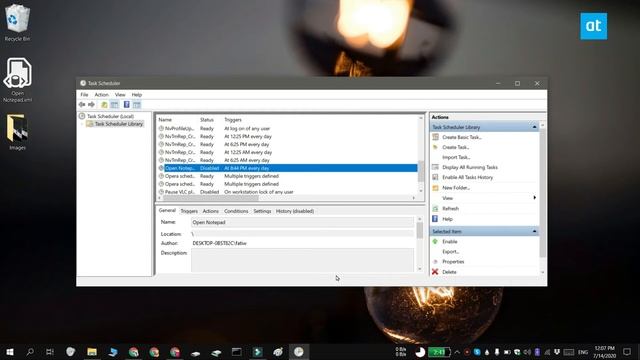Sort tasks by Triggers column header
The image size is (640, 360).
[x=233, y=120]
